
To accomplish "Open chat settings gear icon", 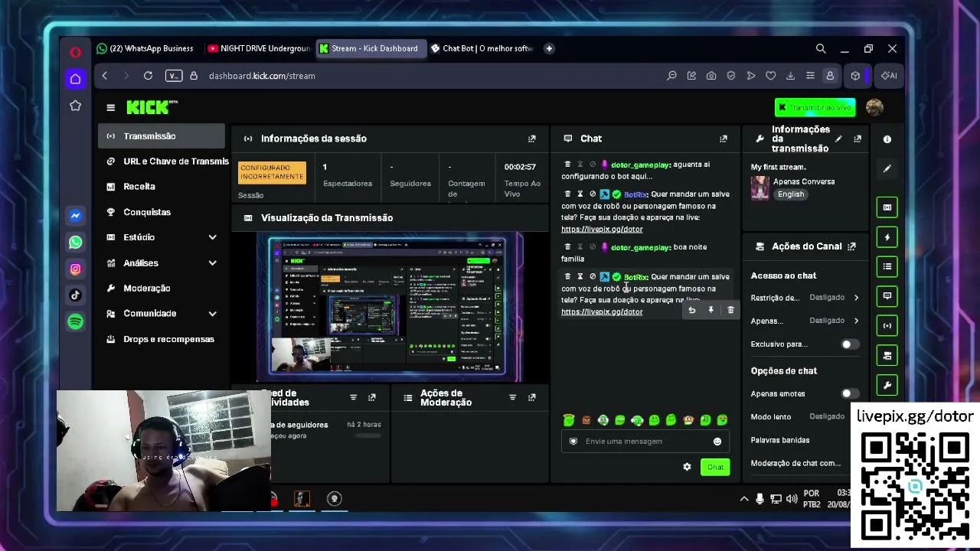I will pos(687,467).
